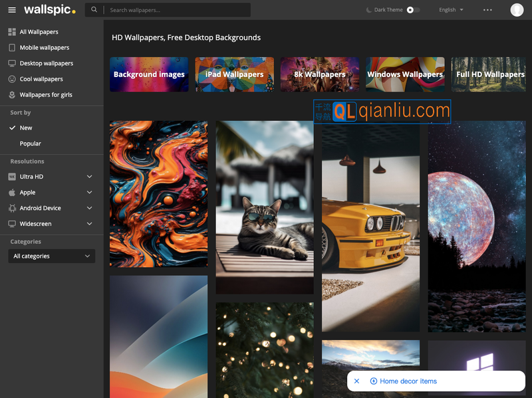Open the hamburger menu icon

(12, 10)
